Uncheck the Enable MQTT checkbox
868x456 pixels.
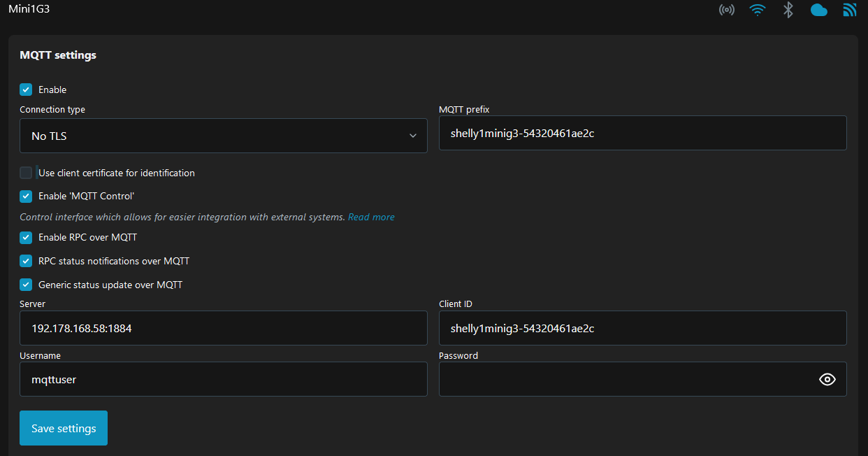[26, 90]
